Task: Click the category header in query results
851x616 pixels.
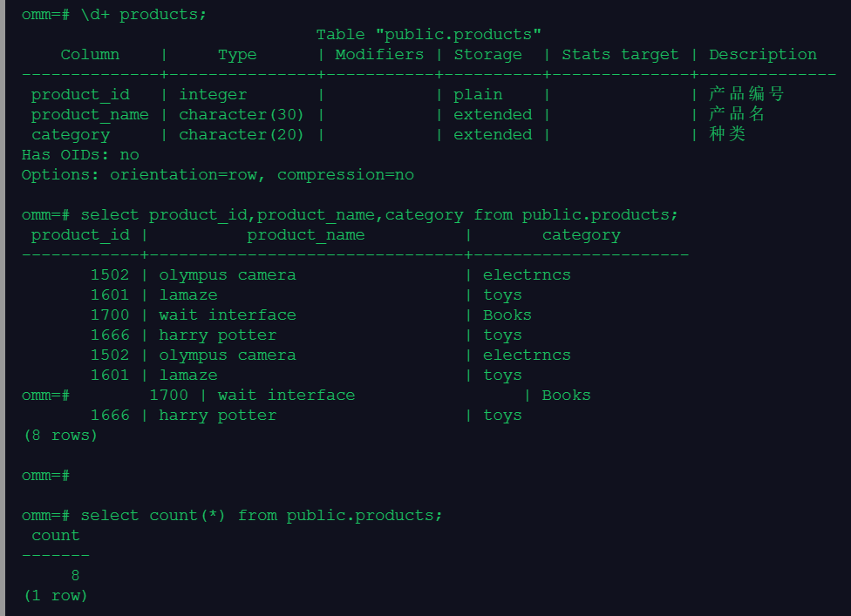Action: point(581,235)
